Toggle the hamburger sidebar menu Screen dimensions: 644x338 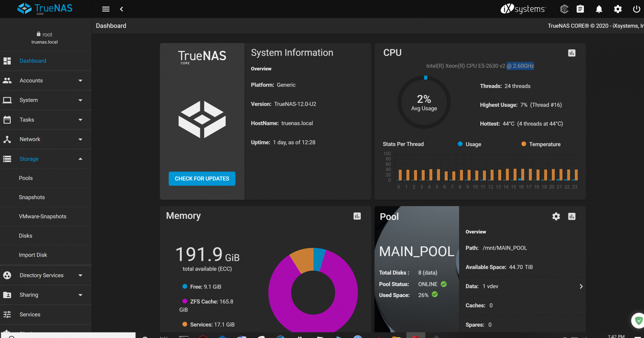coord(106,9)
